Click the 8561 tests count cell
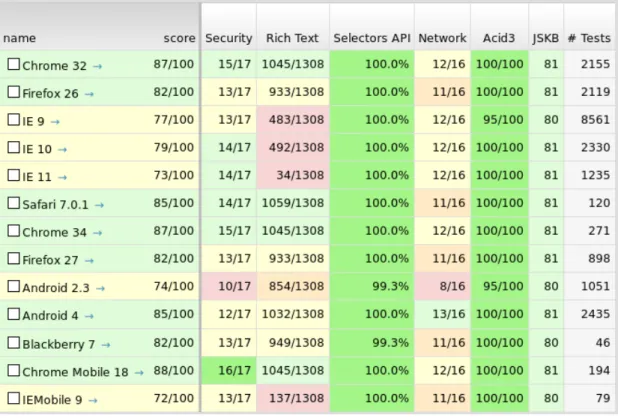The width and height of the screenshot is (618, 418). (591, 119)
